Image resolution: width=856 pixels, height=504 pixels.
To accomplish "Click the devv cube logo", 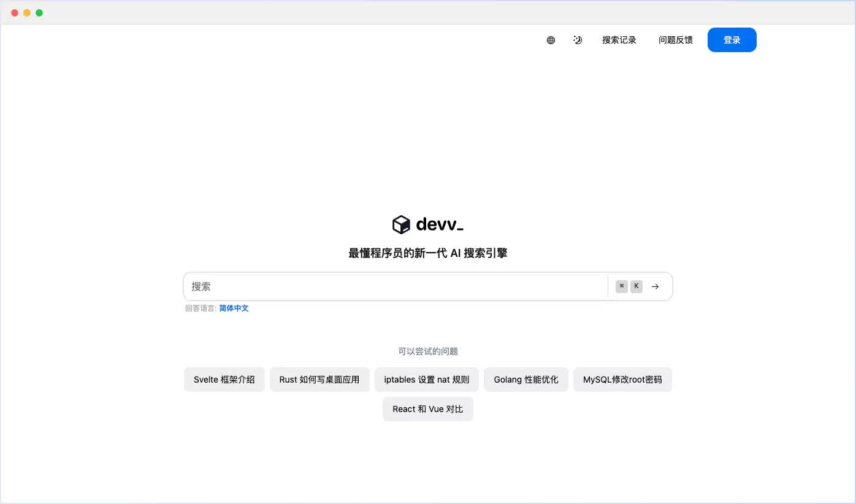I will click(x=402, y=224).
